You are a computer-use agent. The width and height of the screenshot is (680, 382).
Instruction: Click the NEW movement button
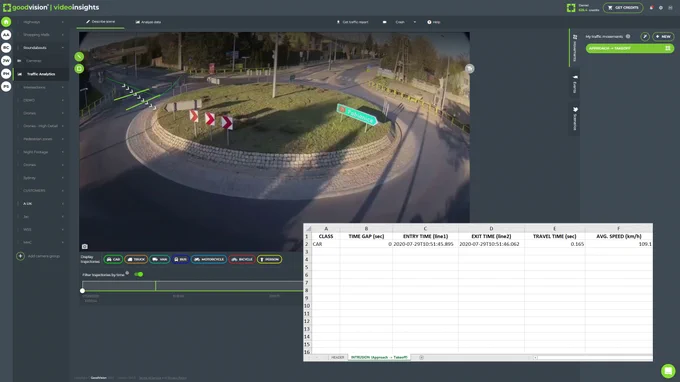point(663,36)
